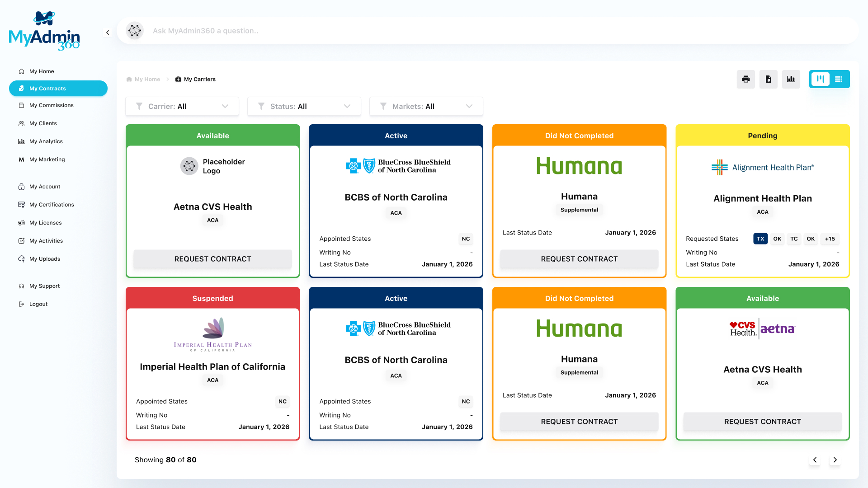Viewport: 868px width, 488px height.
Task: Click the next page arrow below the cards
Action: tap(835, 460)
